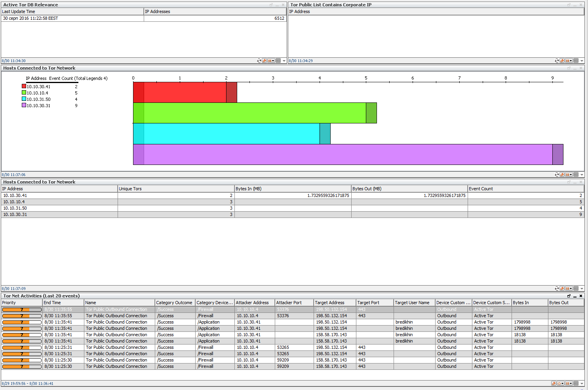The image size is (588, 390).
Task: Click refresh icon in Hosts Connected table panel
Action: coord(557,289)
